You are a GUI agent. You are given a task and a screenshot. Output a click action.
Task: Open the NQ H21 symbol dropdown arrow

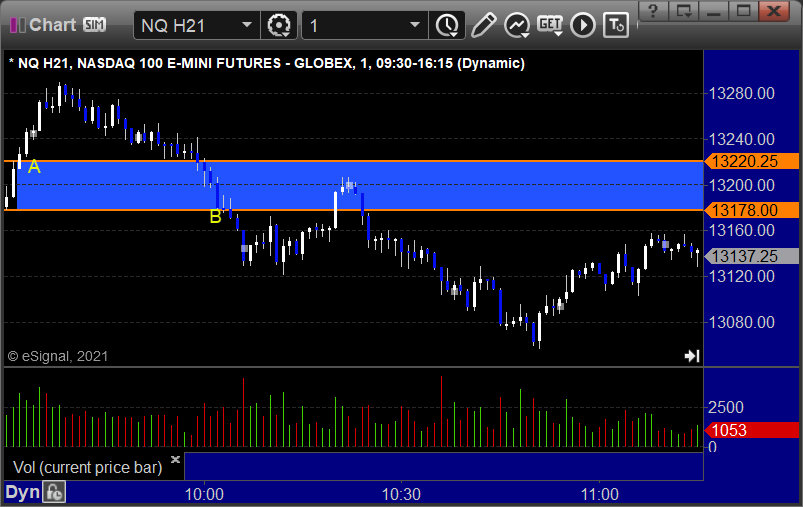(247, 25)
